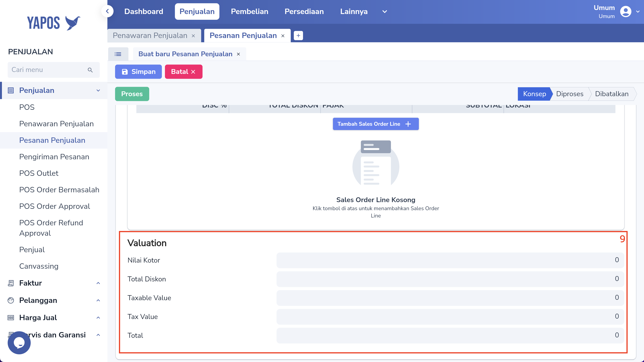Click the Penjualan section icon in sidebar
The height and width of the screenshot is (362, 644).
(11, 90)
